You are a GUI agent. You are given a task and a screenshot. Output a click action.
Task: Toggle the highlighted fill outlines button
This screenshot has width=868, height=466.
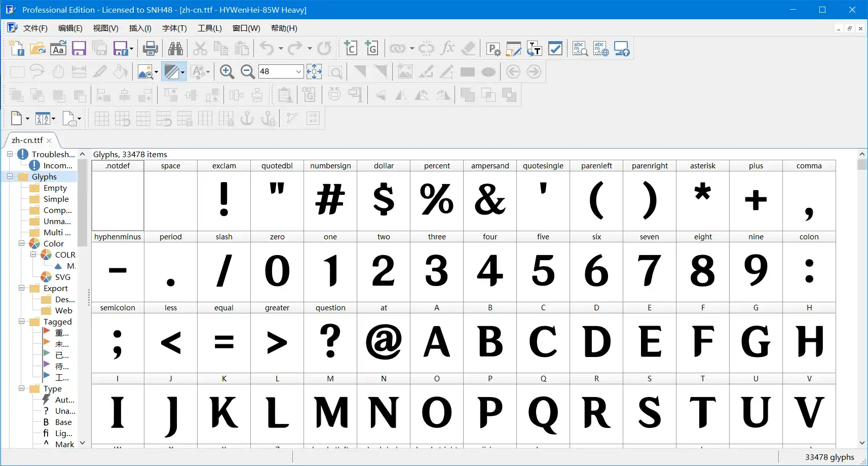171,72
